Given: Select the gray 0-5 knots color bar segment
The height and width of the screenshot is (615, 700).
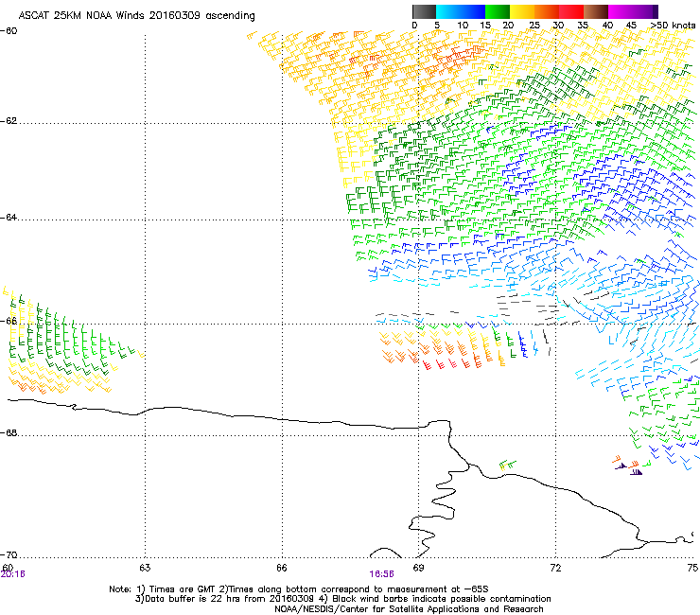Looking at the screenshot, I should 424,11.
